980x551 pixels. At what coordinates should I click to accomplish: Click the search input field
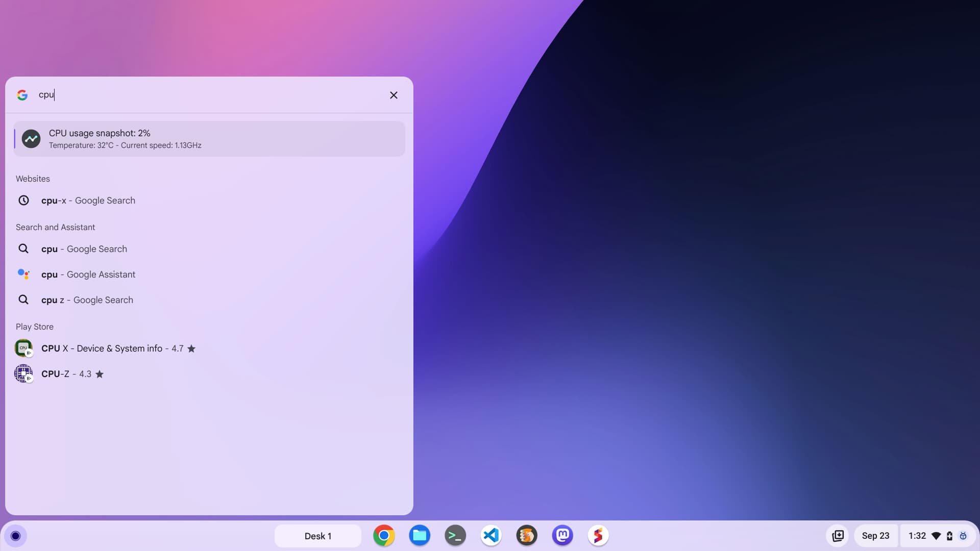[209, 94]
